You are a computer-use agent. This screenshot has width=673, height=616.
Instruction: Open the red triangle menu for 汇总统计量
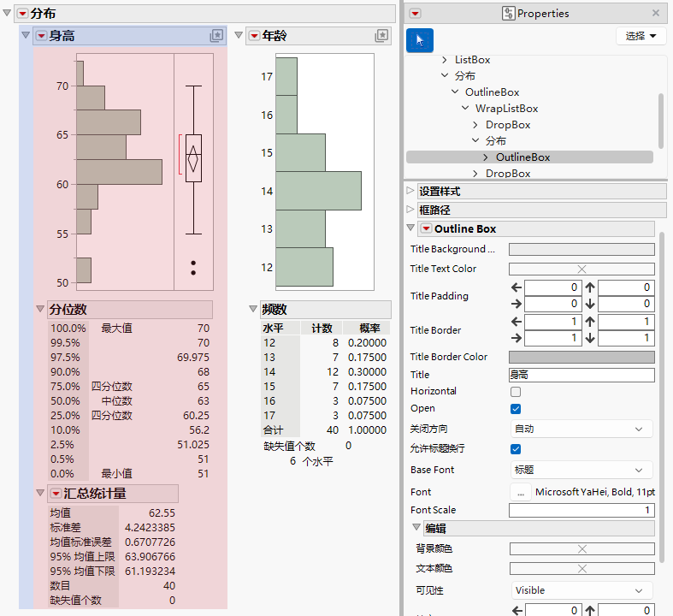coord(56,494)
